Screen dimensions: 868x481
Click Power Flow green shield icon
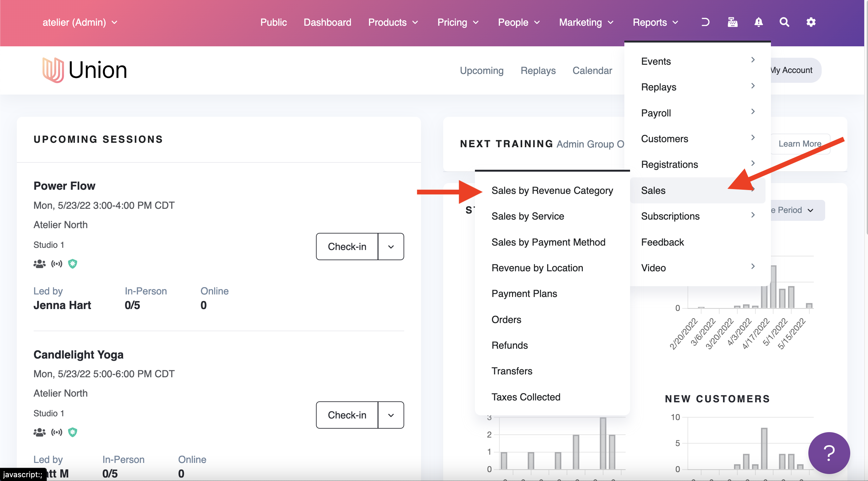pyautogui.click(x=72, y=264)
